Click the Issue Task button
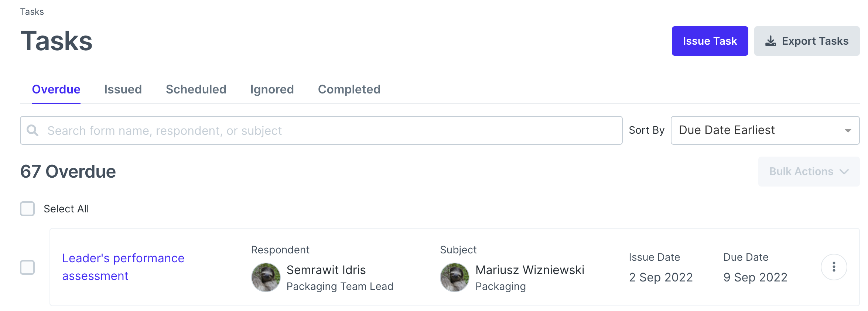 click(x=710, y=41)
